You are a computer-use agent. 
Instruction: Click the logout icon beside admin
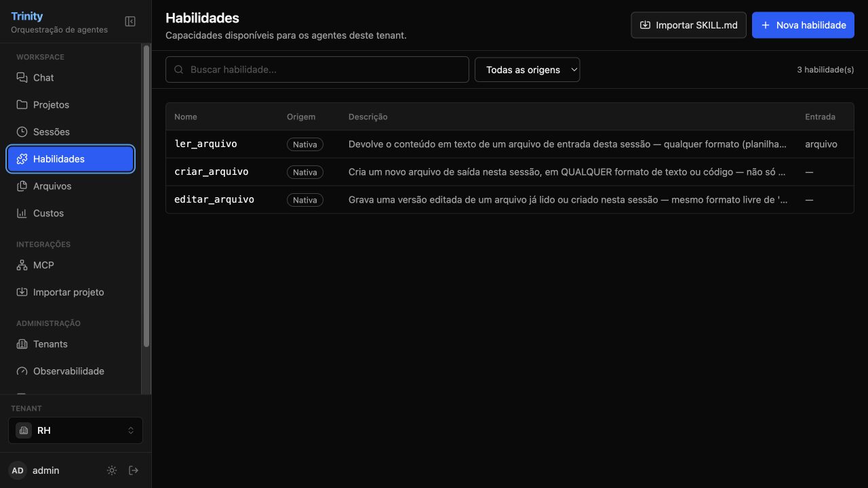tap(134, 470)
